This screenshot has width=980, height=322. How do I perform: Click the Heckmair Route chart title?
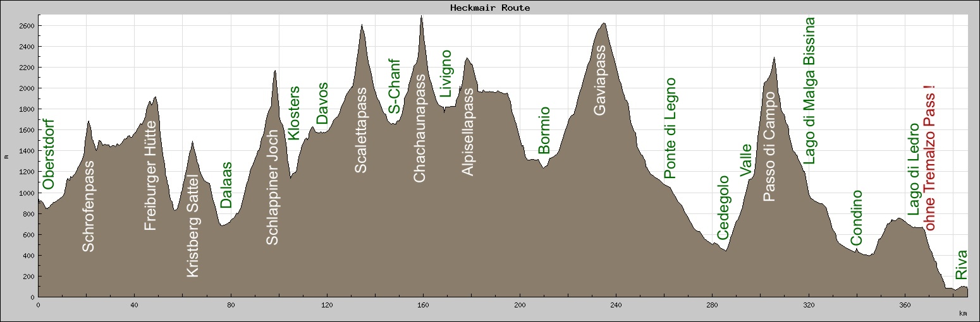pyautogui.click(x=489, y=8)
